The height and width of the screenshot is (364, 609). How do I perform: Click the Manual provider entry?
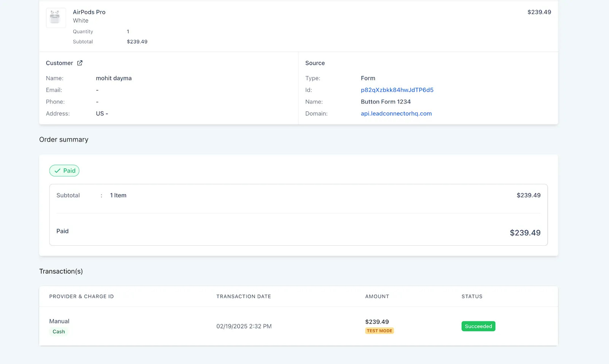59,321
